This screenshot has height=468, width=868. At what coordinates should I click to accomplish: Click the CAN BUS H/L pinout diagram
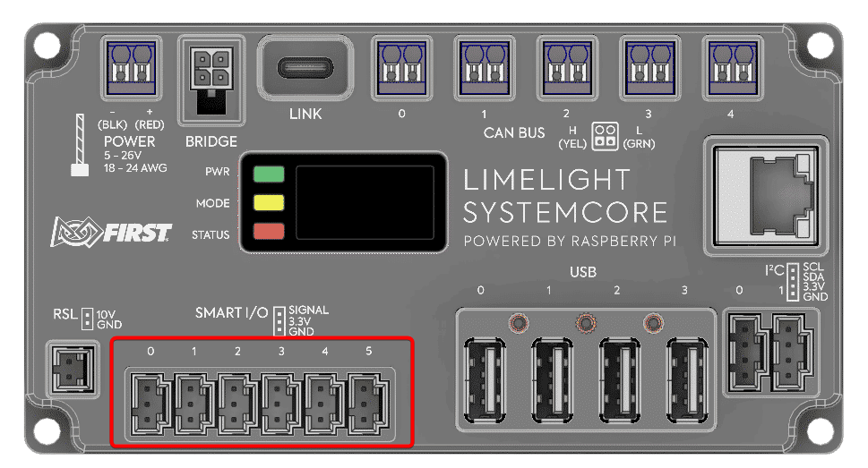coord(605,136)
